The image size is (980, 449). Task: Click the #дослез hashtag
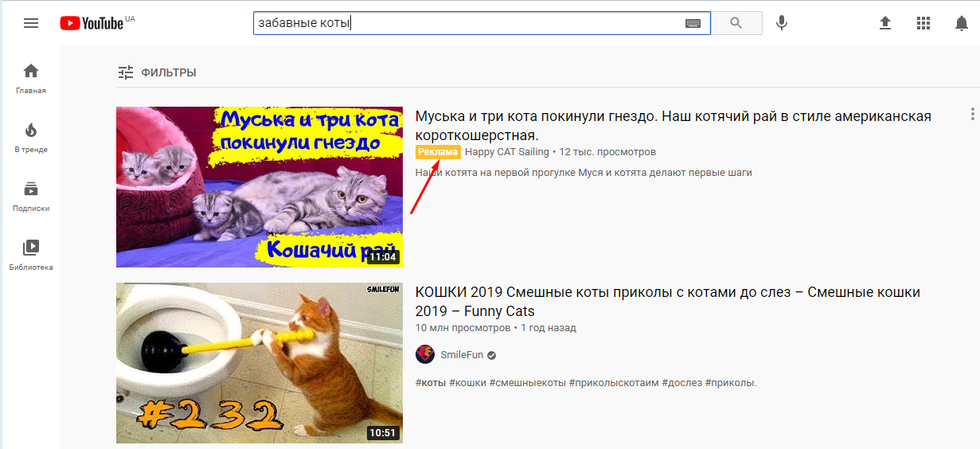tap(681, 383)
